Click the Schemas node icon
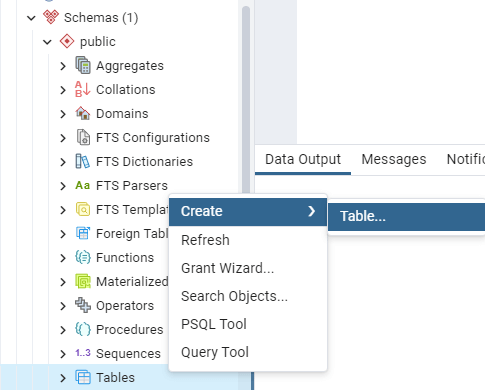The width and height of the screenshot is (485, 390). [x=51, y=17]
